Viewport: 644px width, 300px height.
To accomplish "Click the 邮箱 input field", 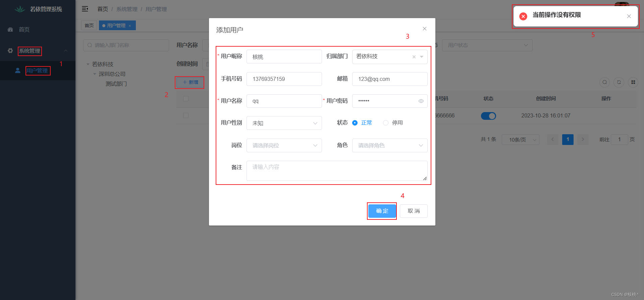I will tap(390, 79).
